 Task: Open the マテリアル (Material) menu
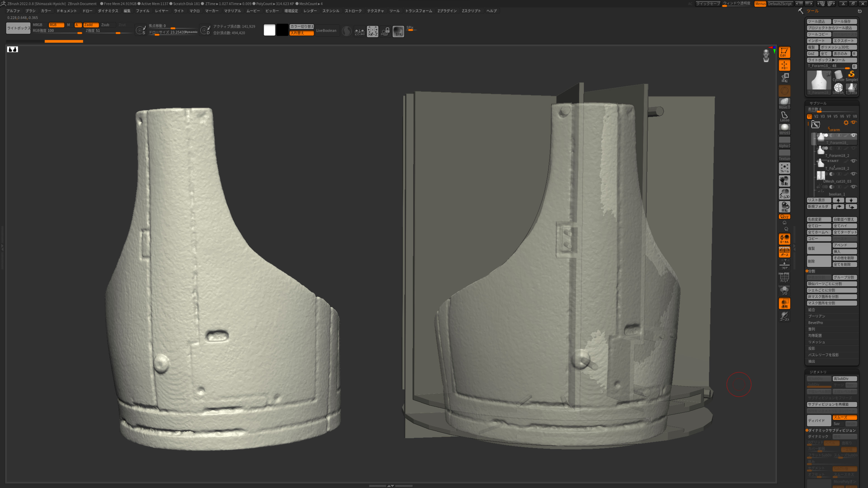pos(233,11)
